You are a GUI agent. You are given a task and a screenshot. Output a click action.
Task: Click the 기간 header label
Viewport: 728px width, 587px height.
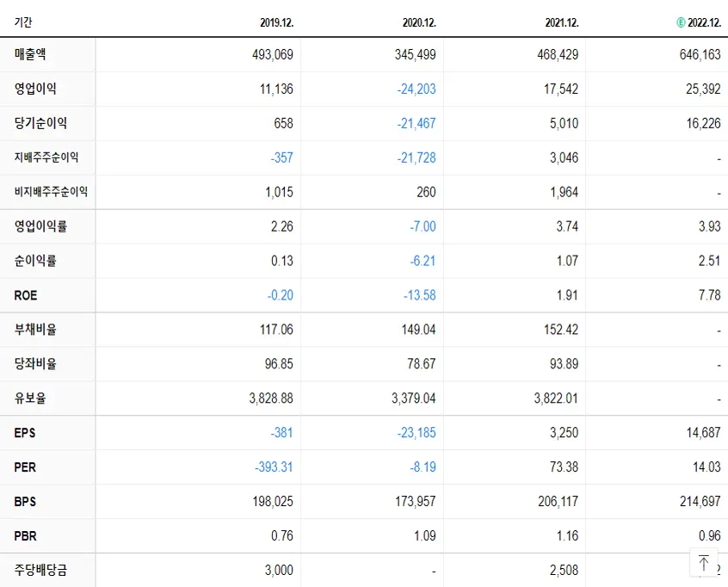tap(22, 22)
